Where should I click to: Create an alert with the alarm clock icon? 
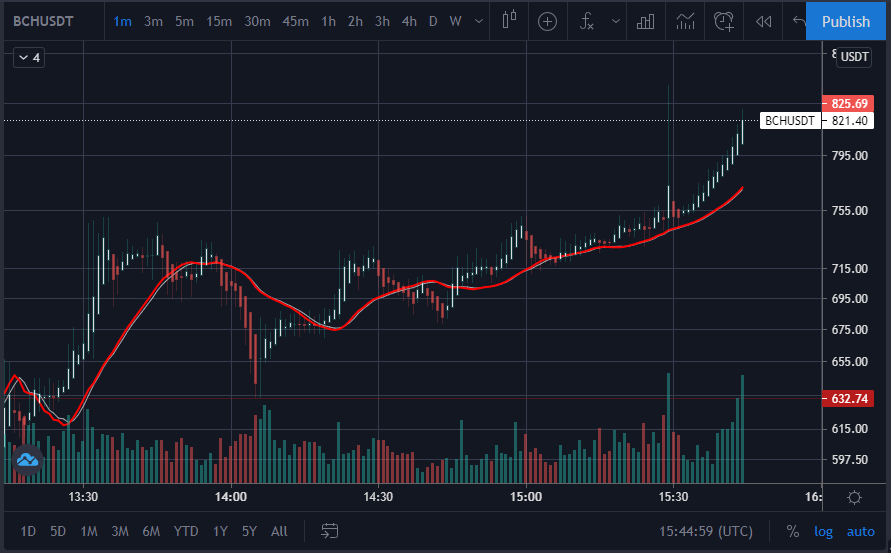pos(724,22)
